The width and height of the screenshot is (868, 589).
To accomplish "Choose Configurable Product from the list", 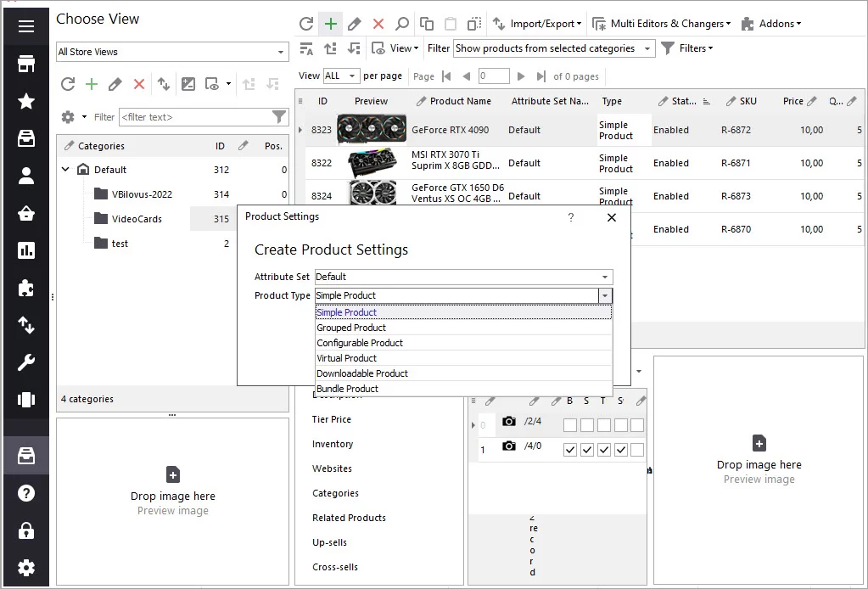I will pos(463,343).
